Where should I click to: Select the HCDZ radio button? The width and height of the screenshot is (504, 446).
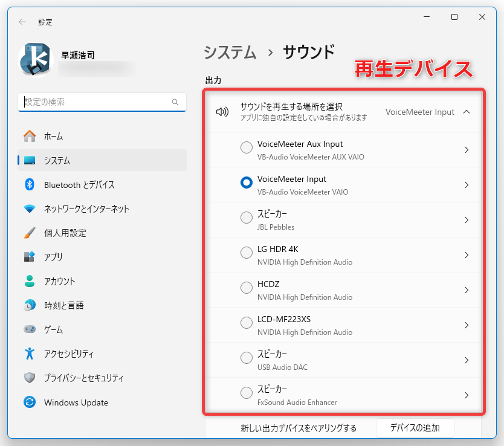coord(247,288)
